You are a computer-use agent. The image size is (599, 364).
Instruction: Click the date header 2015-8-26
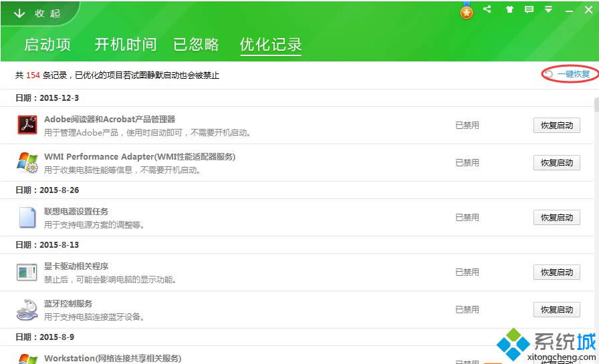pyautogui.click(x=47, y=190)
